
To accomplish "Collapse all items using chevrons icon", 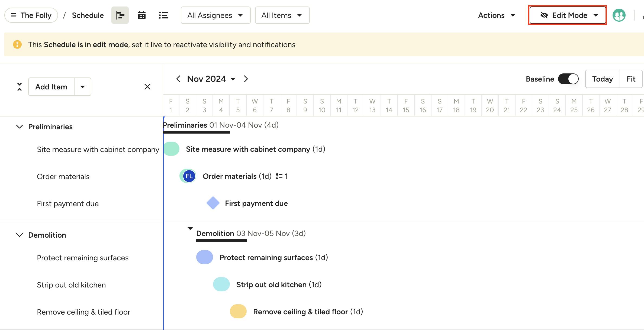I will click(19, 87).
